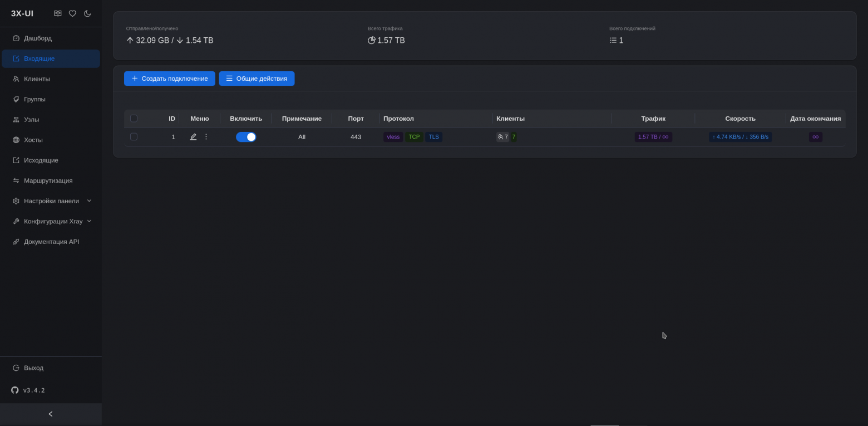
Task: Select Входящие in the sidebar
Action: [x=51, y=58]
